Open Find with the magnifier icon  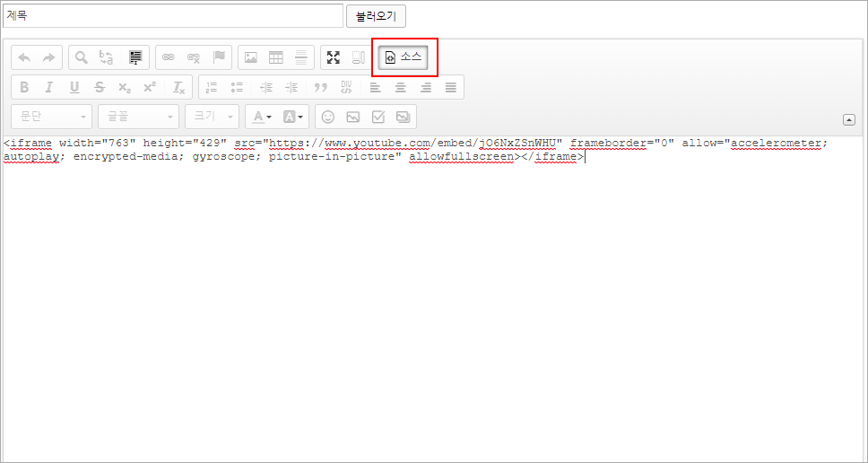click(82, 57)
